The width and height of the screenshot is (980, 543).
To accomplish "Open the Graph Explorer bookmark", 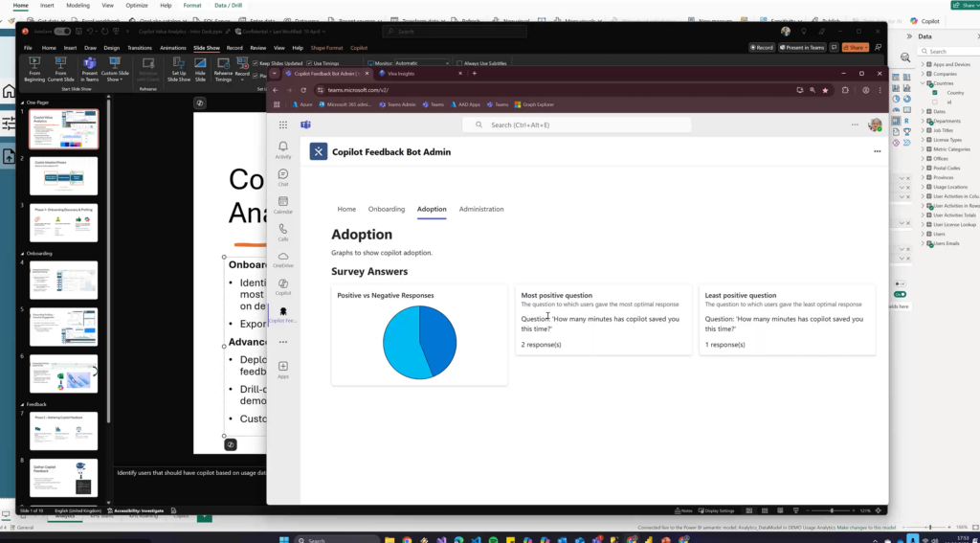I will (x=534, y=104).
